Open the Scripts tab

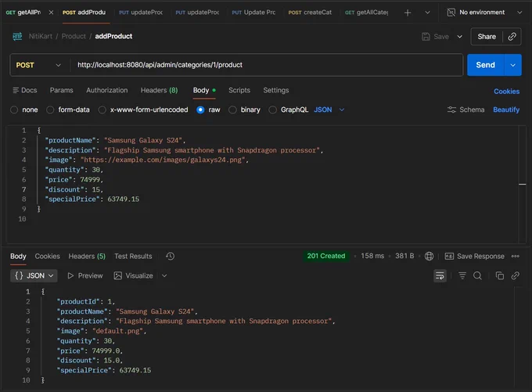tap(239, 90)
